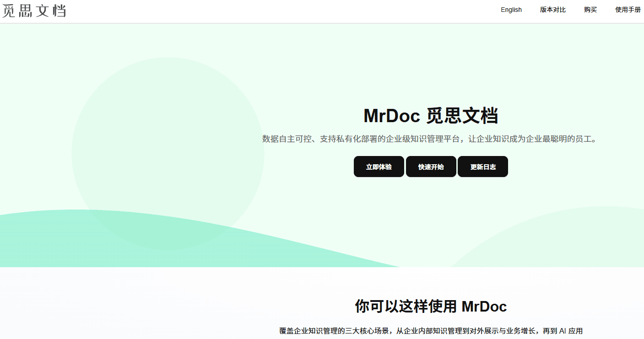644x339 pixels.
Task: Switch language via English link
Action: (511, 10)
